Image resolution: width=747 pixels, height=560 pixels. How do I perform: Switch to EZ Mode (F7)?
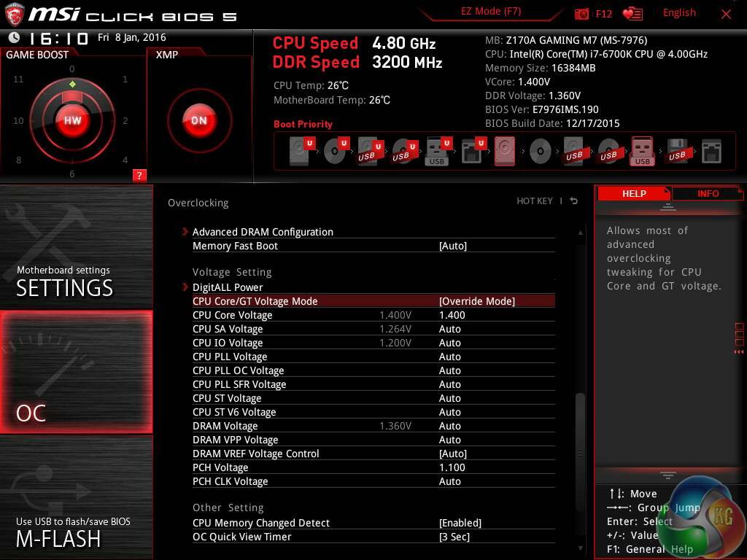pyautogui.click(x=491, y=11)
